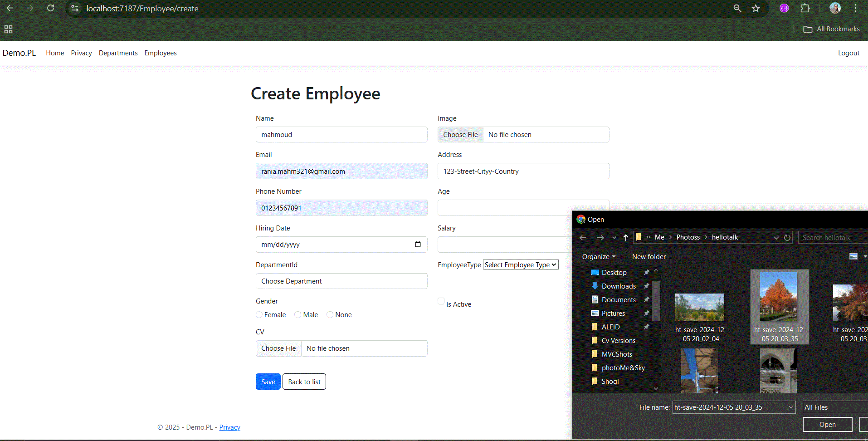This screenshot has width=868, height=441.
Task: Click the blue Save button
Action: [x=268, y=382]
